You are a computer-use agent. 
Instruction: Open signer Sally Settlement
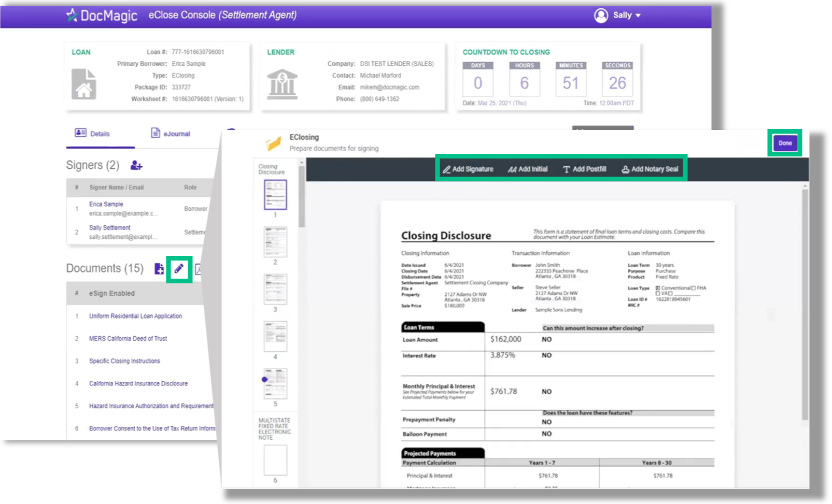point(109,227)
